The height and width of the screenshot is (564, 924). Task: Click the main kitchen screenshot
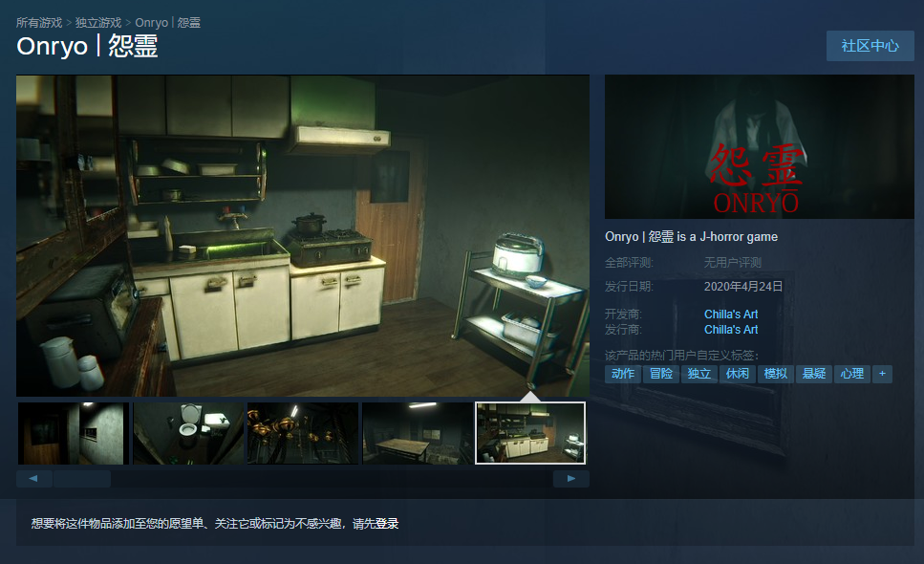pos(302,235)
